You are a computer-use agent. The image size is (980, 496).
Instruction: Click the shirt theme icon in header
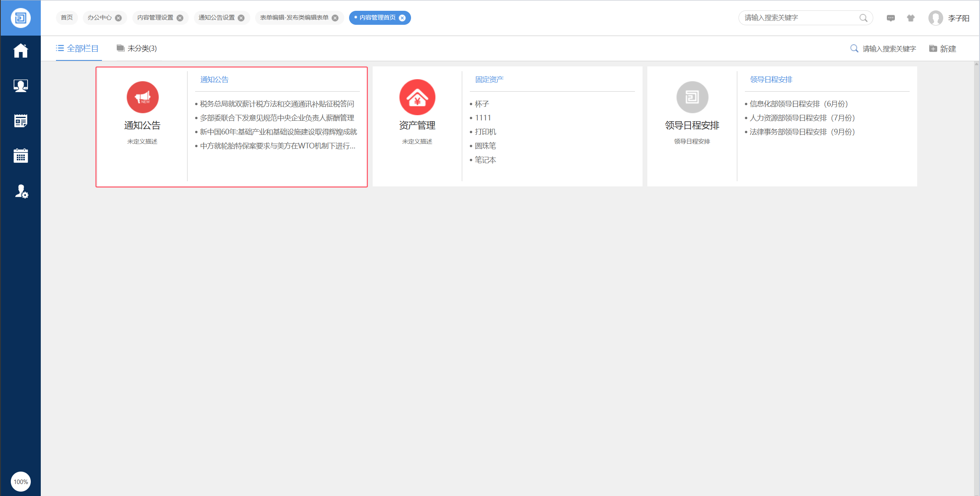910,18
